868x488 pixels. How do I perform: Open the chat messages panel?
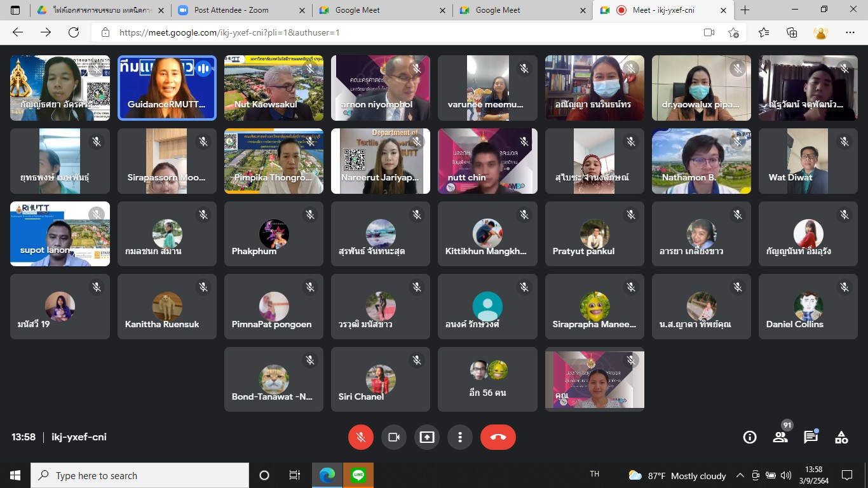[811, 437]
